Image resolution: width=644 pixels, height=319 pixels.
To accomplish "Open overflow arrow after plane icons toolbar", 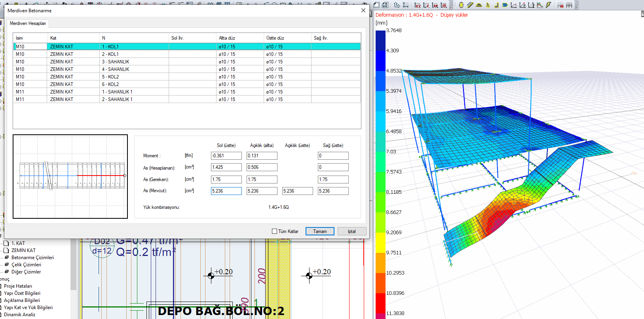I will (452, 7).
